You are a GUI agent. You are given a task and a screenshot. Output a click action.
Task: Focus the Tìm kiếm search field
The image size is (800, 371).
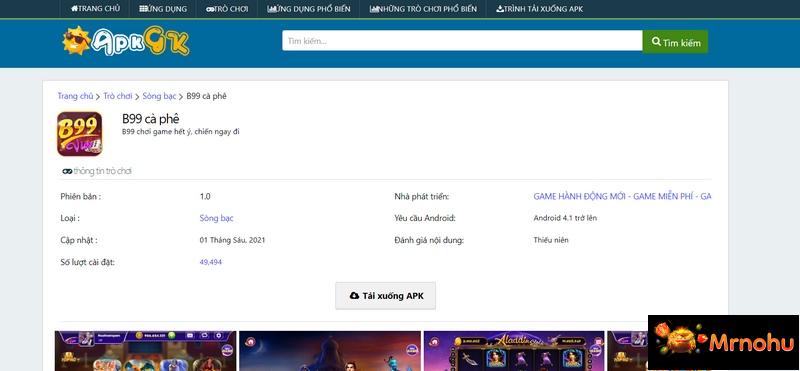pos(462,41)
